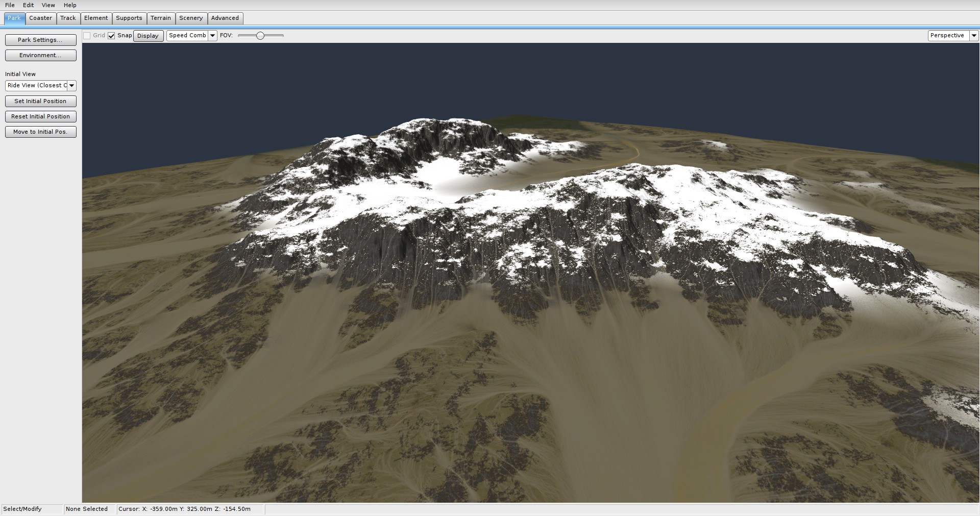Screen dimensions: 980x516
Task: Disable the Snap checkbox
Action: 111,36
